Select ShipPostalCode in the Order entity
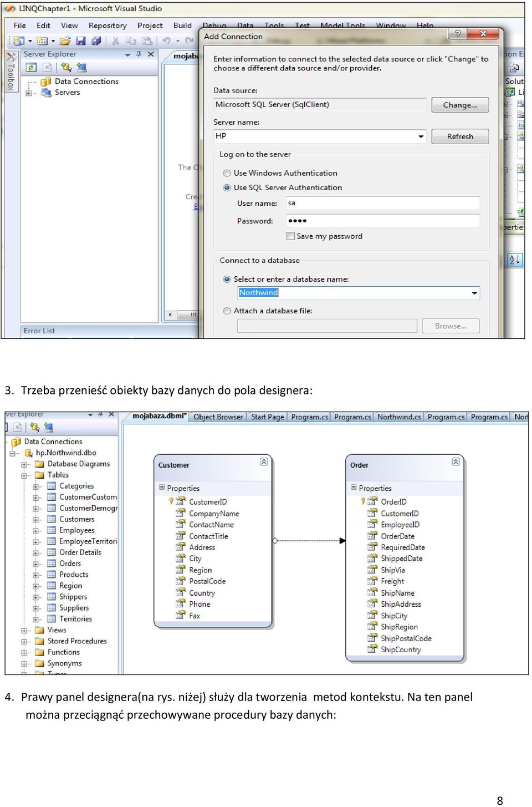532x807 pixels. click(406, 638)
